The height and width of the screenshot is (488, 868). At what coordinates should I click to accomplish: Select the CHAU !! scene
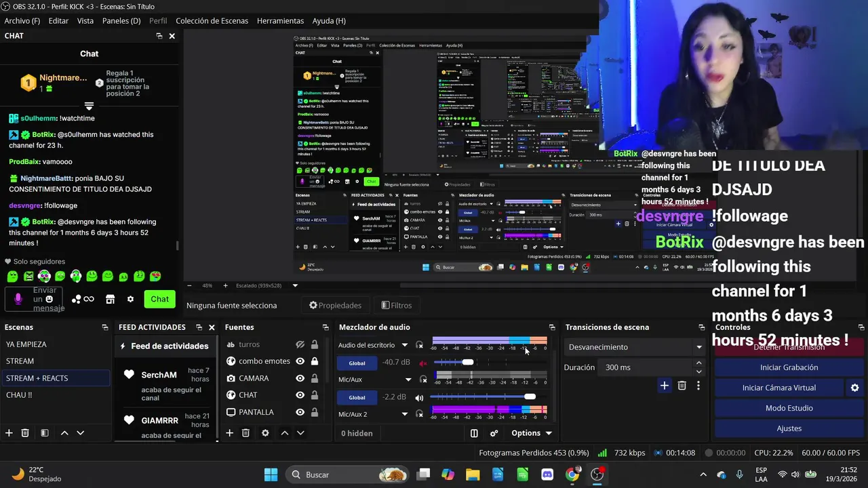pos(55,395)
